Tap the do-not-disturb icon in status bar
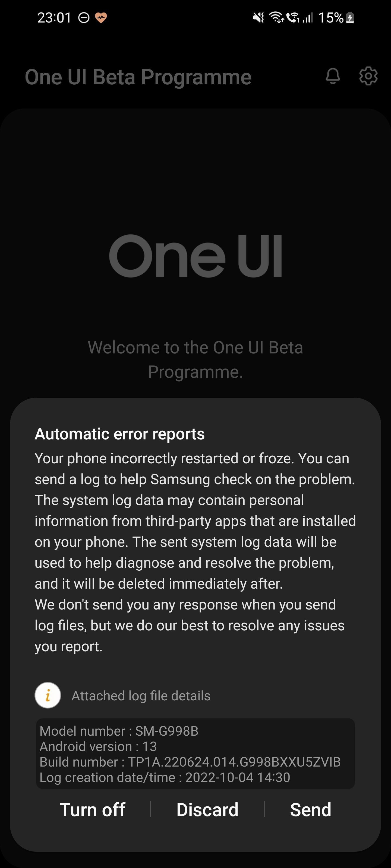Image resolution: width=391 pixels, height=868 pixels. click(x=84, y=18)
